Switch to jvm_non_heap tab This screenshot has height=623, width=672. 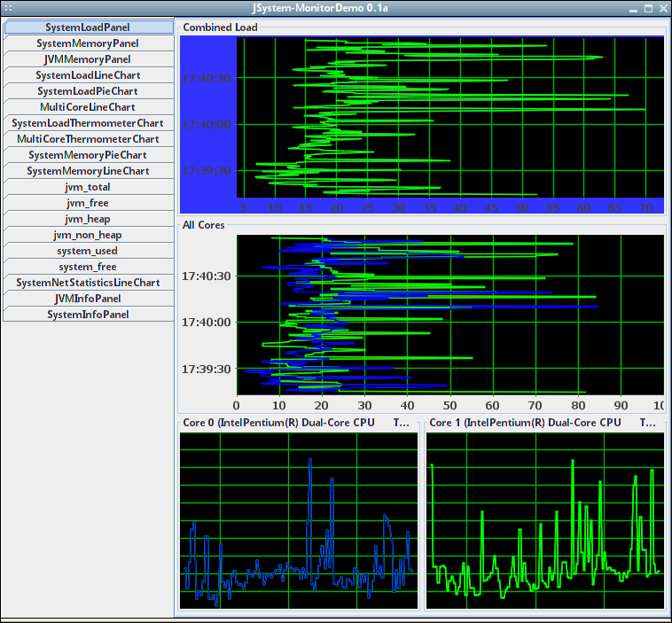89,234
